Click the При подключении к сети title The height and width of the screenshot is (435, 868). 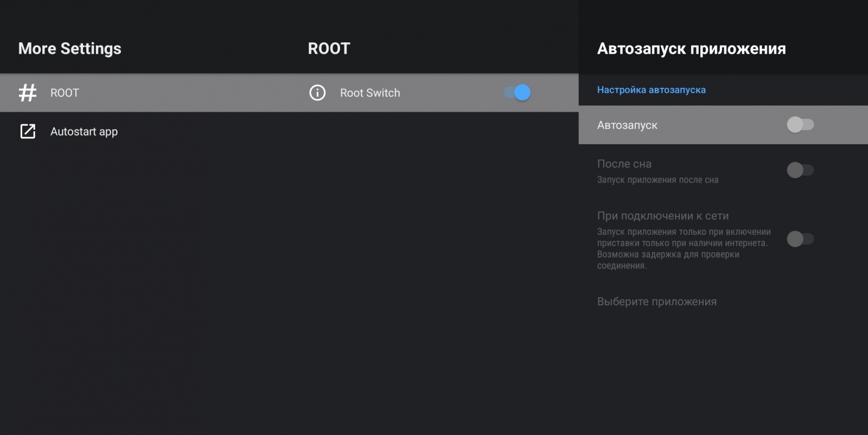pyautogui.click(x=662, y=216)
